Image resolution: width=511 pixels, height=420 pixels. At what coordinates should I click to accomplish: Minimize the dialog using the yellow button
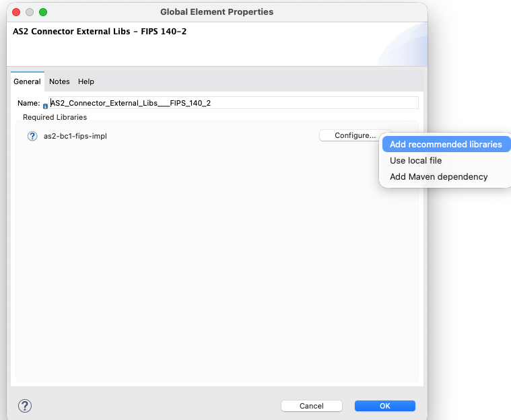click(x=30, y=12)
